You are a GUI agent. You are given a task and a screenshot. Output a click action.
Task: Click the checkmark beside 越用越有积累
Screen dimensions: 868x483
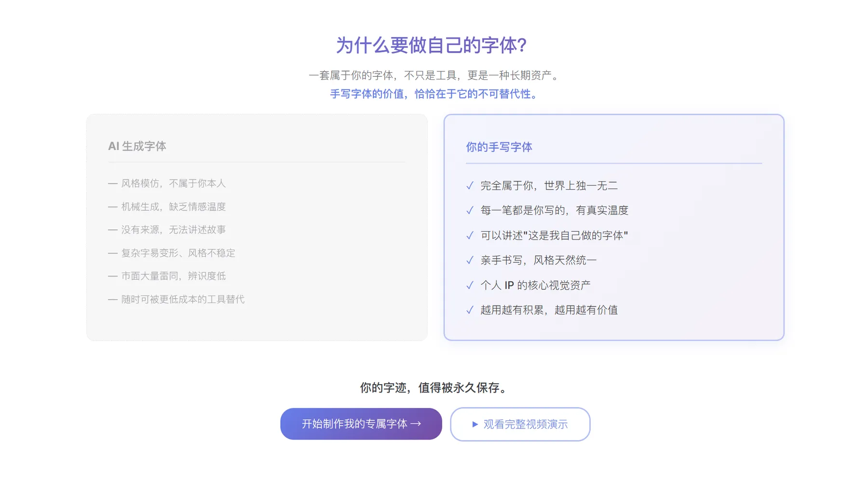470,310
